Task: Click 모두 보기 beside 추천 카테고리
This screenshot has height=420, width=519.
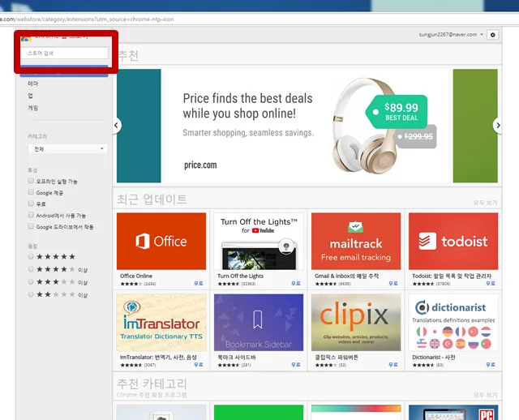Action: tap(485, 395)
